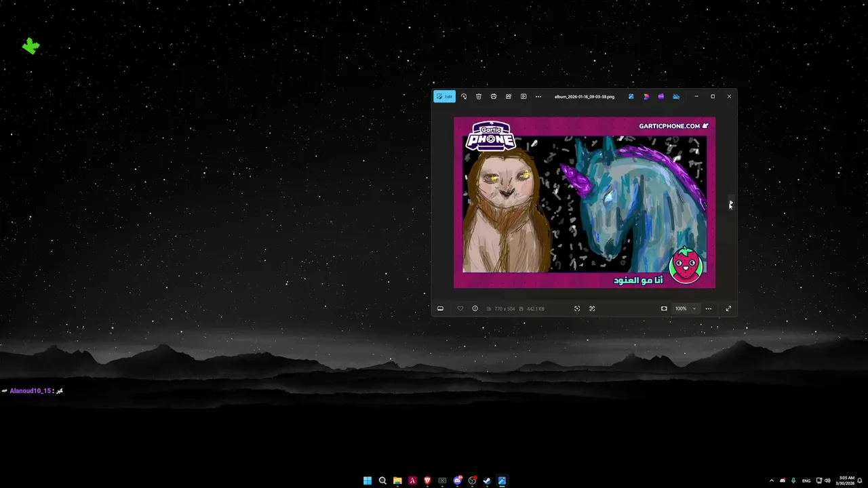Open Steam from the taskbar
This screenshot has width=868, height=488.
[487, 481]
